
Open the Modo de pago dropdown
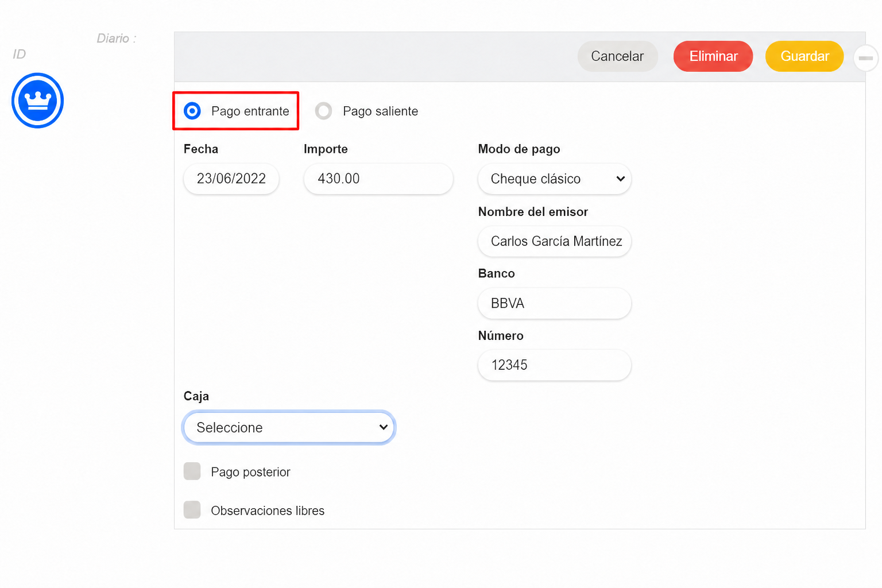pyautogui.click(x=555, y=179)
